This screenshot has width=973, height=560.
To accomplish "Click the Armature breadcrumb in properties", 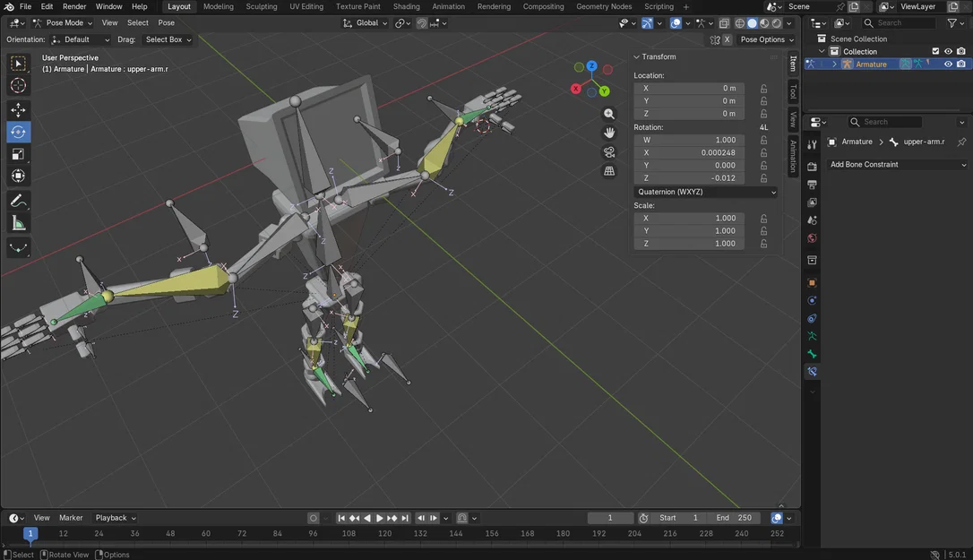I will point(857,142).
